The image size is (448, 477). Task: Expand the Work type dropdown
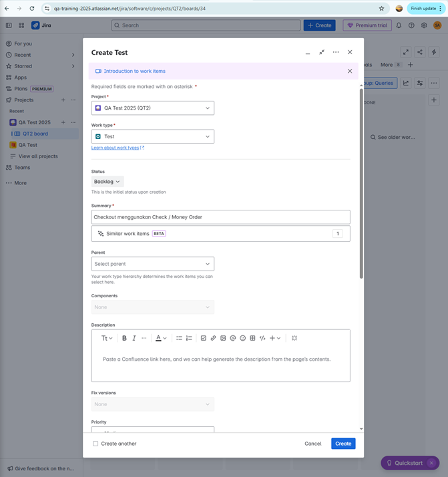point(153,136)
